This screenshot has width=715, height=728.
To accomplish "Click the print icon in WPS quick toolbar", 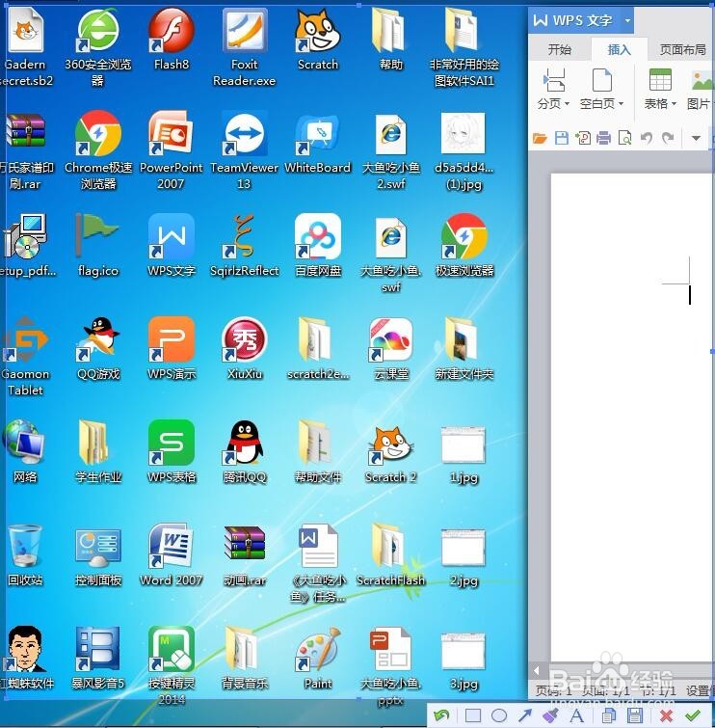I will pyautogui.click(x=603, y=138).
